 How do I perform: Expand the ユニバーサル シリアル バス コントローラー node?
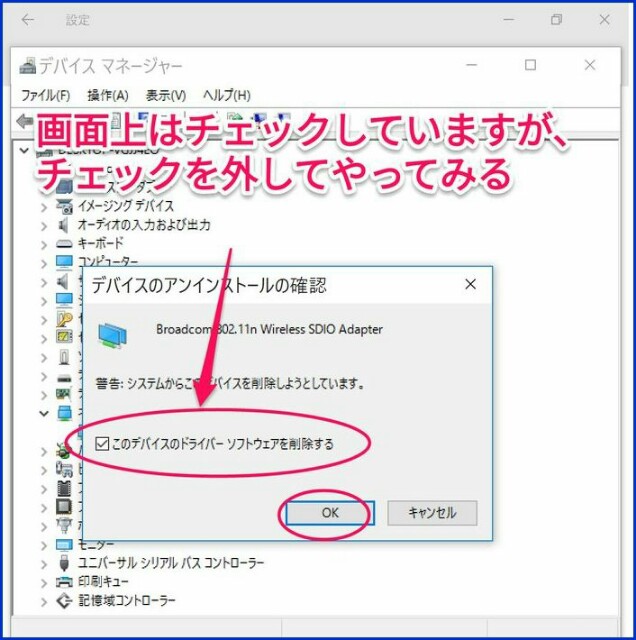coord(44,564)
